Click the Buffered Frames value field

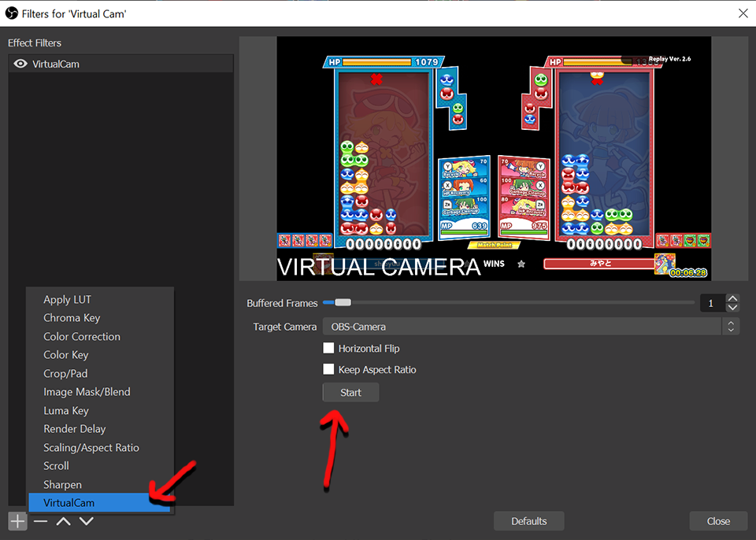tap(713, 303)
